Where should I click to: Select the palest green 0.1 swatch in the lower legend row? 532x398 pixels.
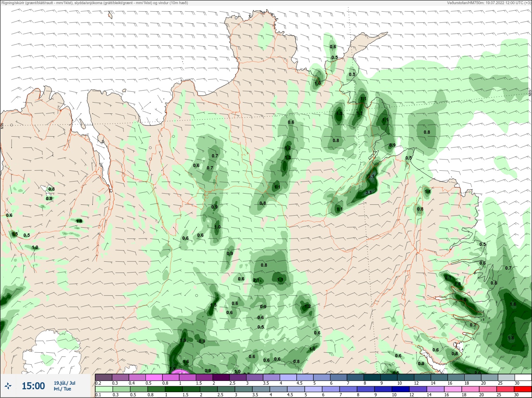pos(104,389)
